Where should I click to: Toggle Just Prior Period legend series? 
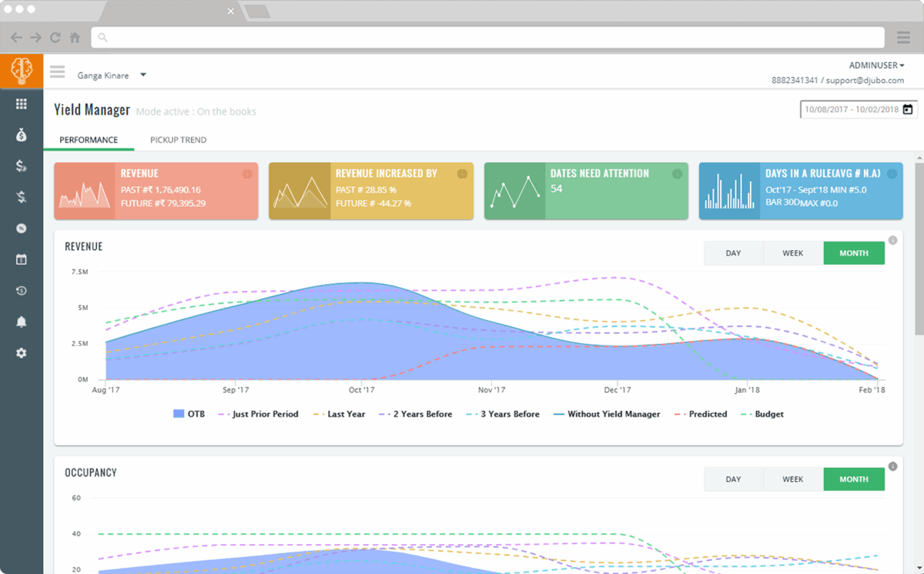258,414
